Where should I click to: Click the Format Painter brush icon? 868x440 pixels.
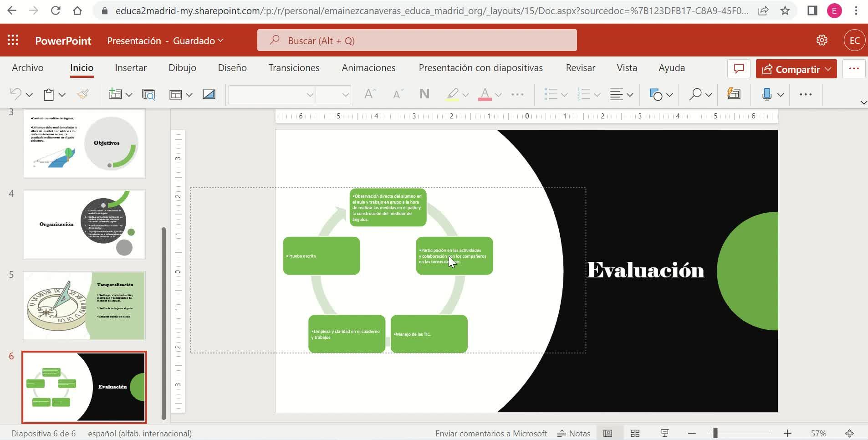click(82, 94)
